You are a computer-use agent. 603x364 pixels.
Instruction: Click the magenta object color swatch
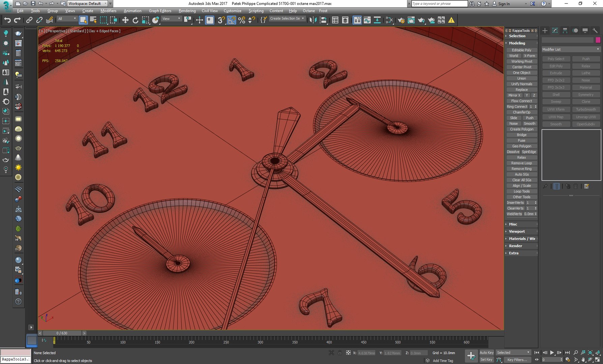598,40
